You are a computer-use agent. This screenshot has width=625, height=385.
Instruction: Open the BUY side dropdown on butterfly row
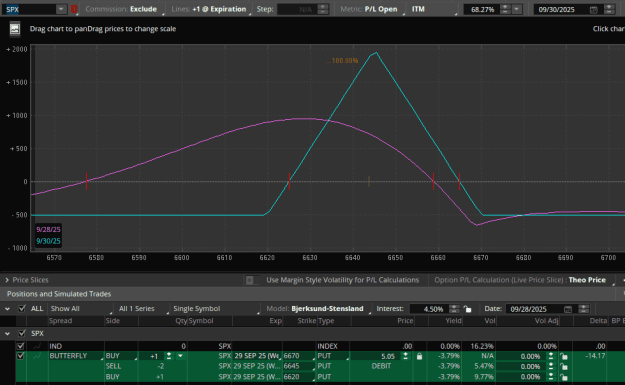tap(121, 356)
